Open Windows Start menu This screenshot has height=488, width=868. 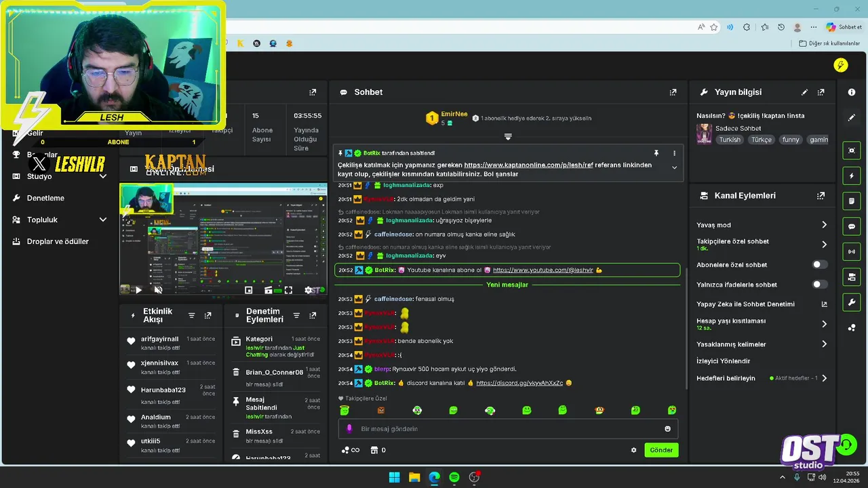click(x=394, y=477)
